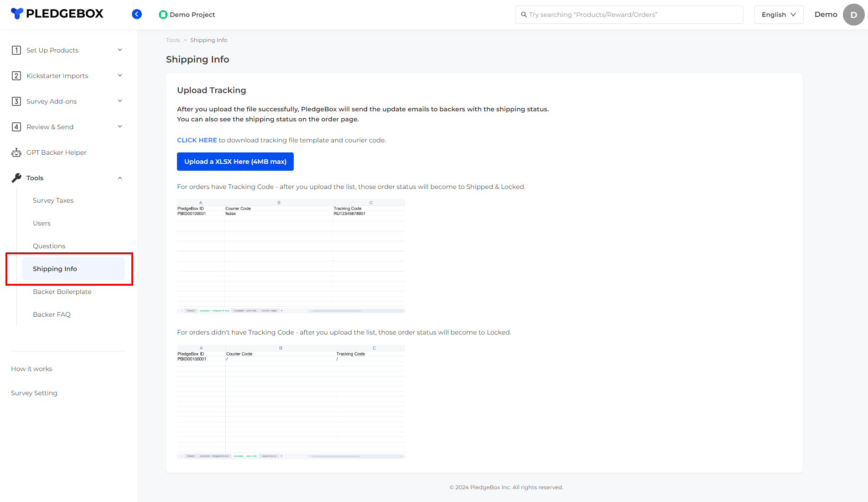This screenshot has height=502, width=868.
Task: Click the step 4 number icon
Action: click(16, 127)
